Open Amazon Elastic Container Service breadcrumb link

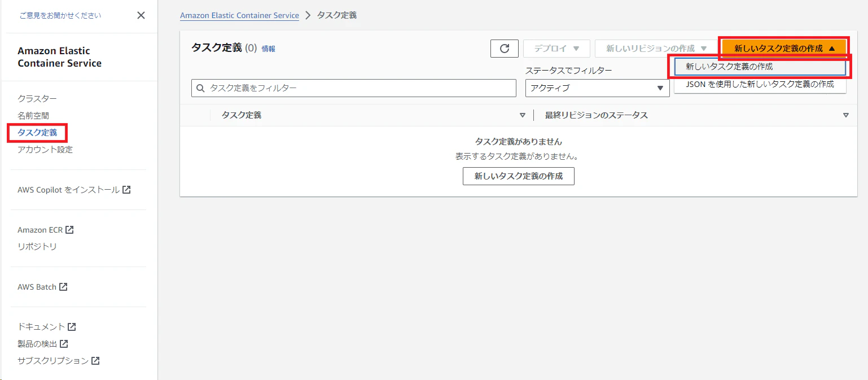pos(239,15)
